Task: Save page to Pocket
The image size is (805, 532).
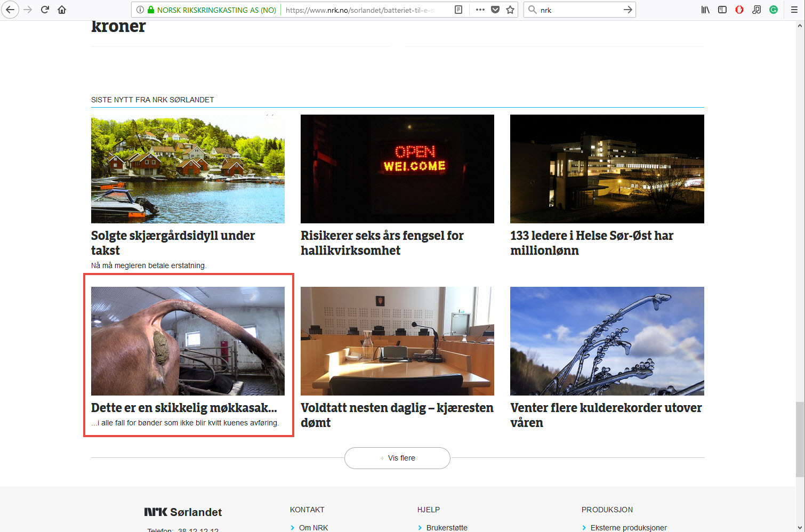Action: coord(495,10)
